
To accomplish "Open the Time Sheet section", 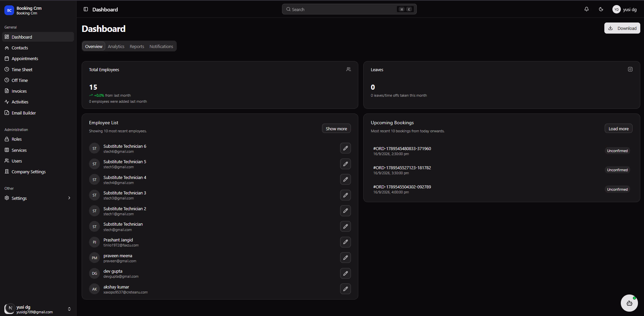I will 38,70.
